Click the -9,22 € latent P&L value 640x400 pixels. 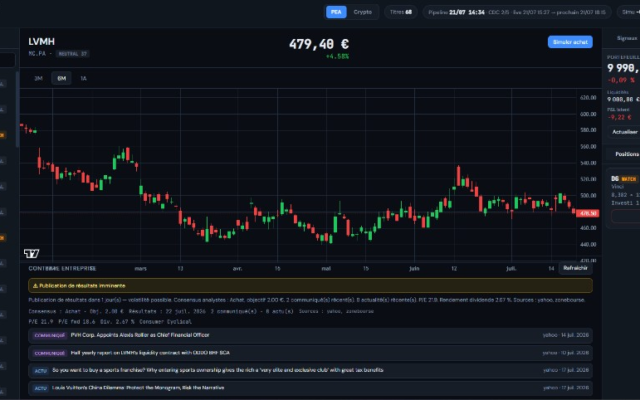619,117
